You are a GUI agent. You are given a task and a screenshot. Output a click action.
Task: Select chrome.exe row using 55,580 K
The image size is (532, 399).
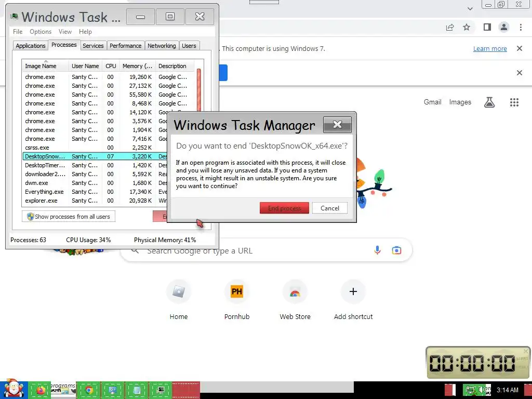109,95
